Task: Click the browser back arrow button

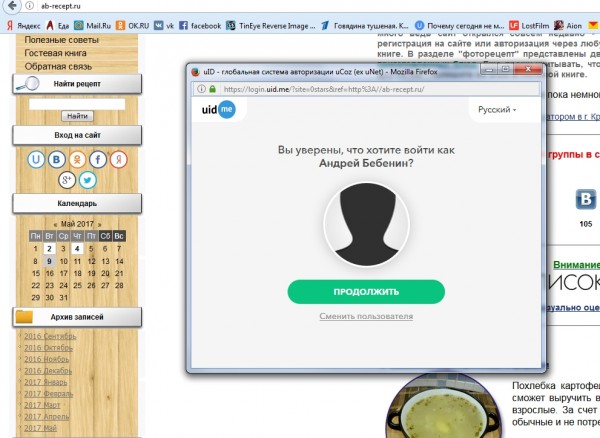Action: (12, 5)
